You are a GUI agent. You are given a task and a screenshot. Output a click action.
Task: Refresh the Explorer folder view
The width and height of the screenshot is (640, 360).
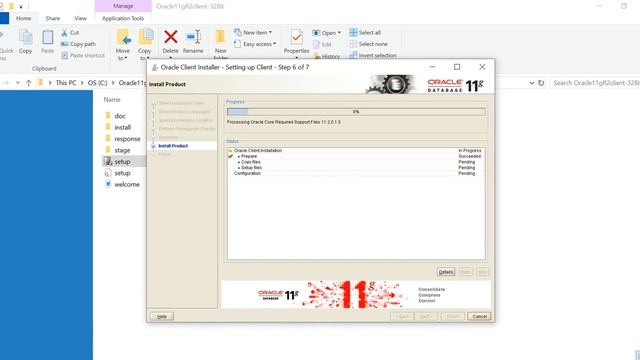[x=541, y=83]
